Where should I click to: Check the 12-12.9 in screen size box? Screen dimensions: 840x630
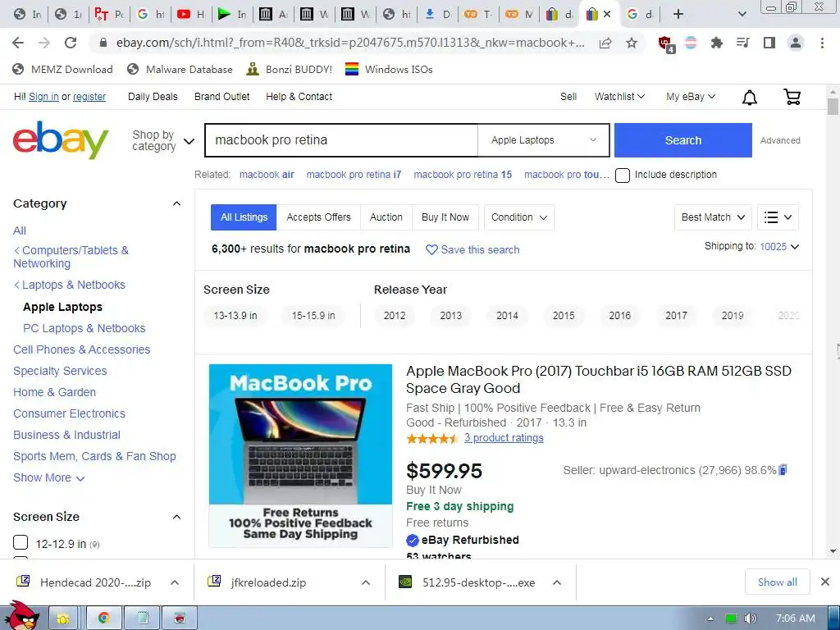pos(21,543)
